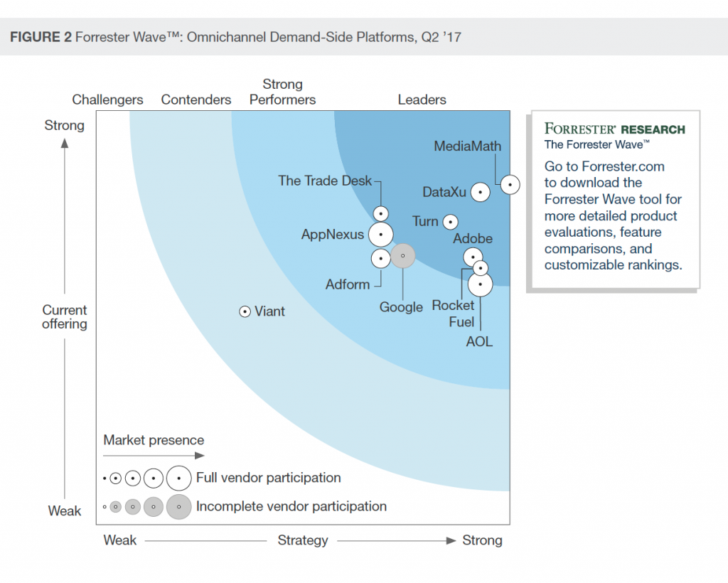
Task: Click 'Weak' at left of Strategy axis
Action: click(119, 540)
